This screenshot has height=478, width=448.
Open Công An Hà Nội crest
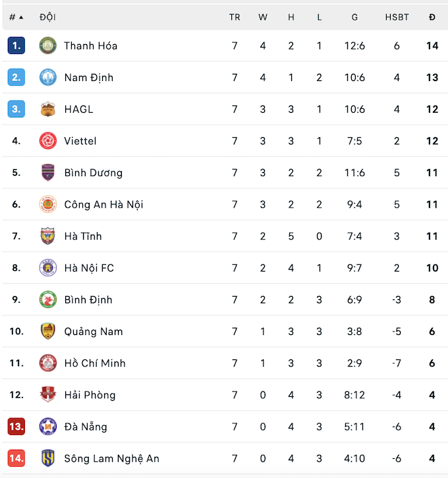pos(48,204)
